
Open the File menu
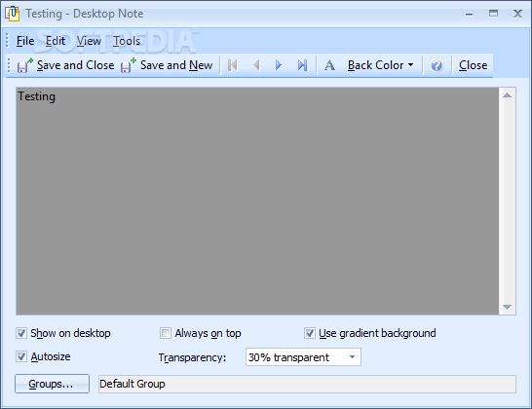25,41
